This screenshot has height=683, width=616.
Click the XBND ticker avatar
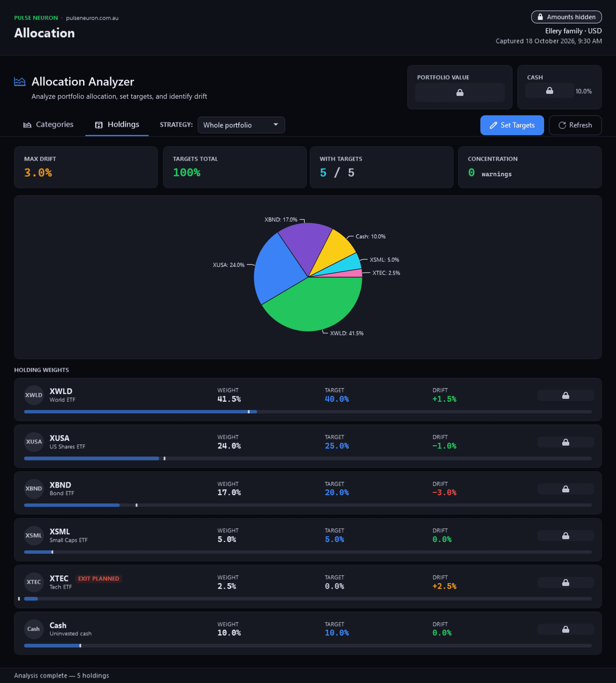tap(34, 488)
